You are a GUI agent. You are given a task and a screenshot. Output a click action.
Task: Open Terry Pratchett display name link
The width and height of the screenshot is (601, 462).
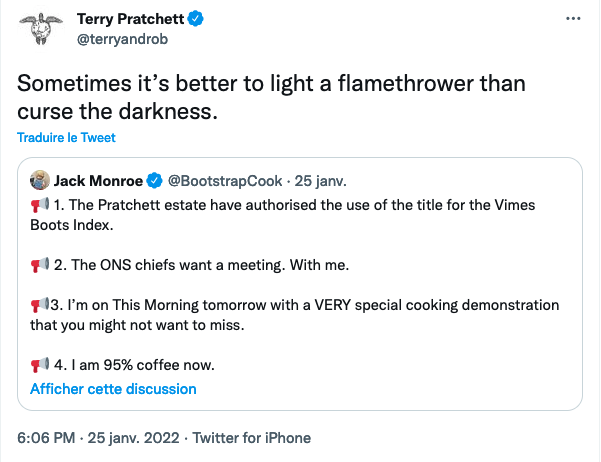click(x=132, y=19)
